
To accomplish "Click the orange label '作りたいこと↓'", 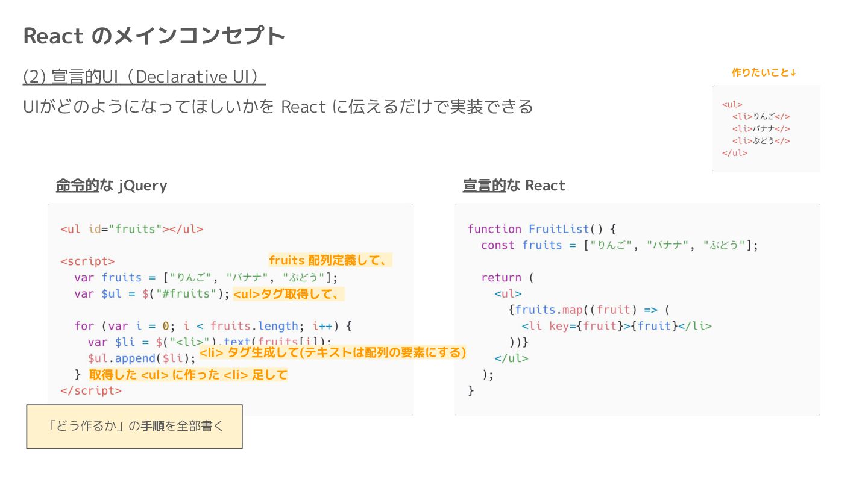I will coord(764,73).
